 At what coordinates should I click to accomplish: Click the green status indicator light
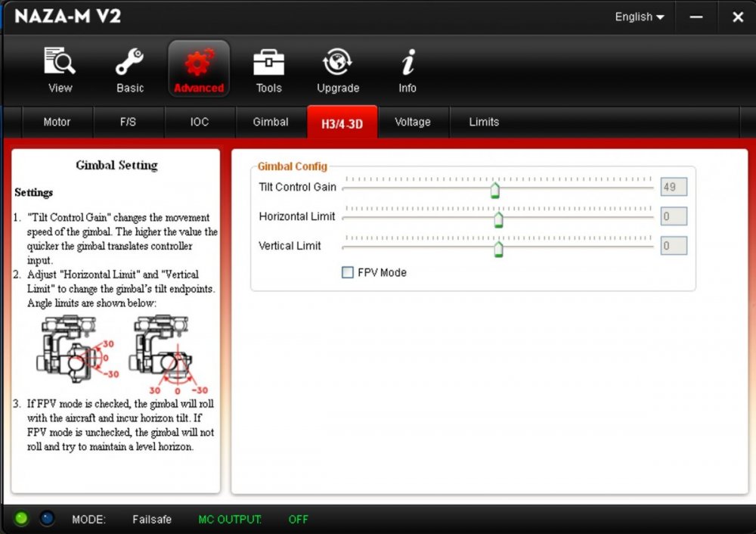[x=21, y=519]
